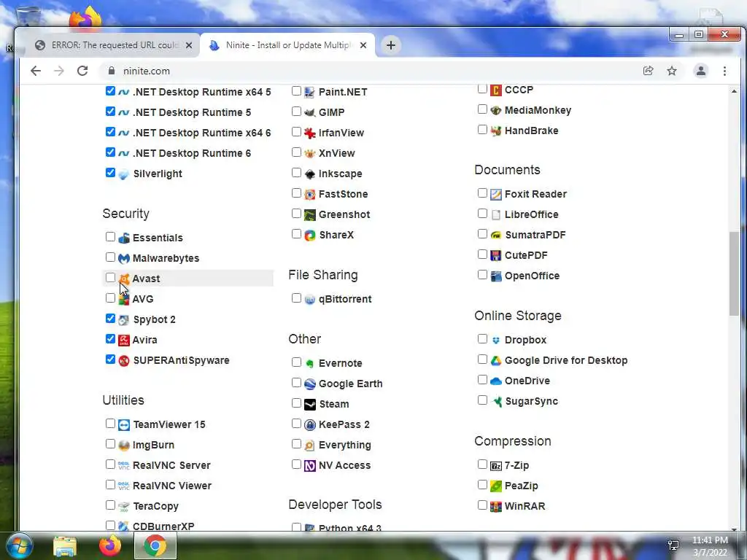
Task: Click the OneDrive cloud icon
Action: [496, 381]
